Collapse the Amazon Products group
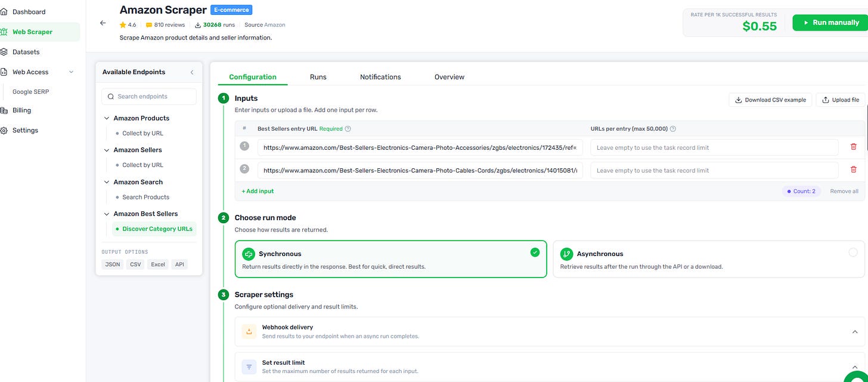The image size is (868, 382). (x=107, y=118)
